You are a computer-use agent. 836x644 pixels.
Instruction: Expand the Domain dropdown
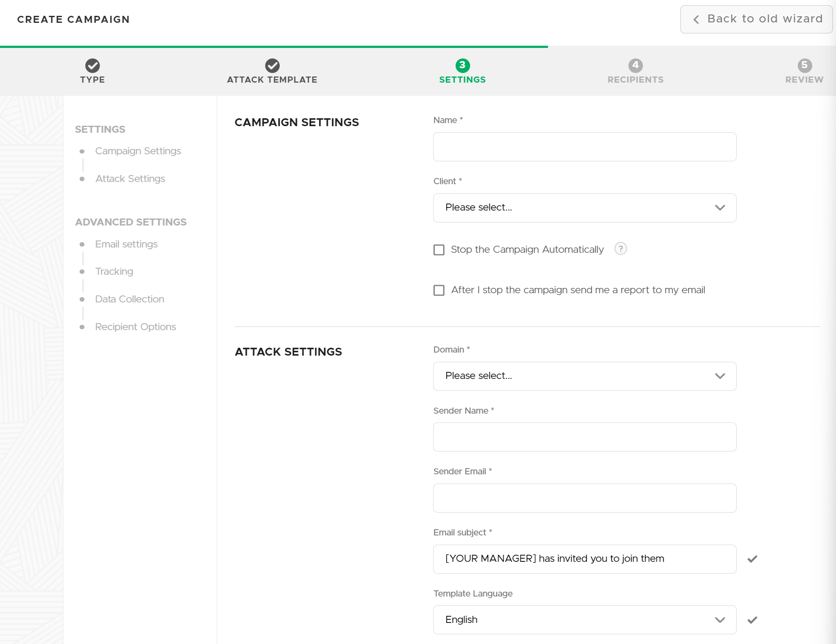coord(584,376)
